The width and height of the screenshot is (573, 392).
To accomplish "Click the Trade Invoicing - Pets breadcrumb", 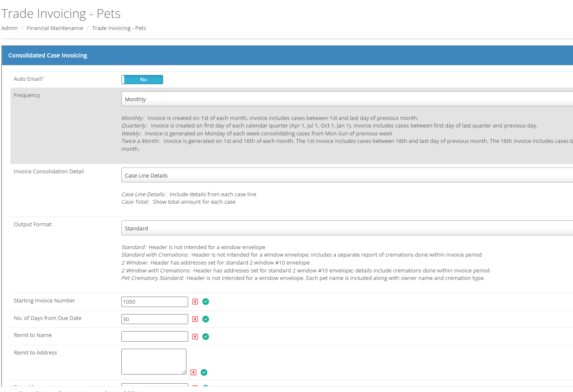I will click(119, 28).
